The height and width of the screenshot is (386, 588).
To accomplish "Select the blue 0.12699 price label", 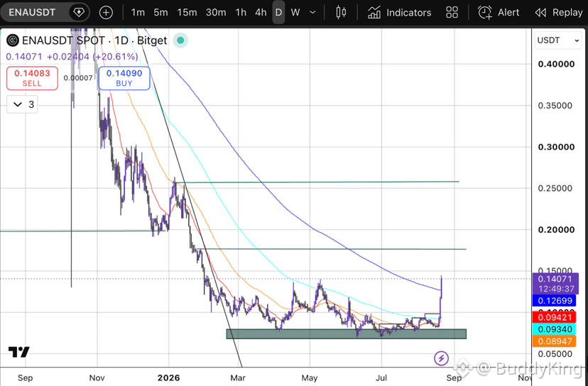I will point(555,301).
